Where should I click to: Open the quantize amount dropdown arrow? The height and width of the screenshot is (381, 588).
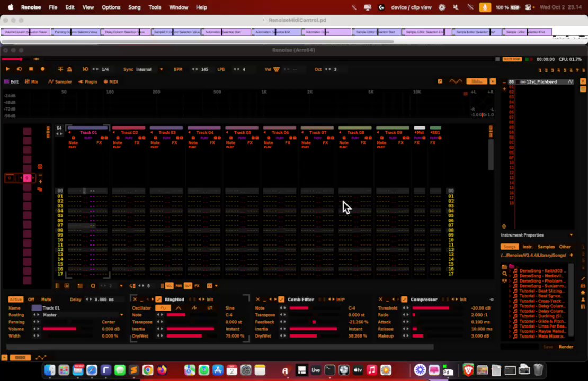(121, 286)
